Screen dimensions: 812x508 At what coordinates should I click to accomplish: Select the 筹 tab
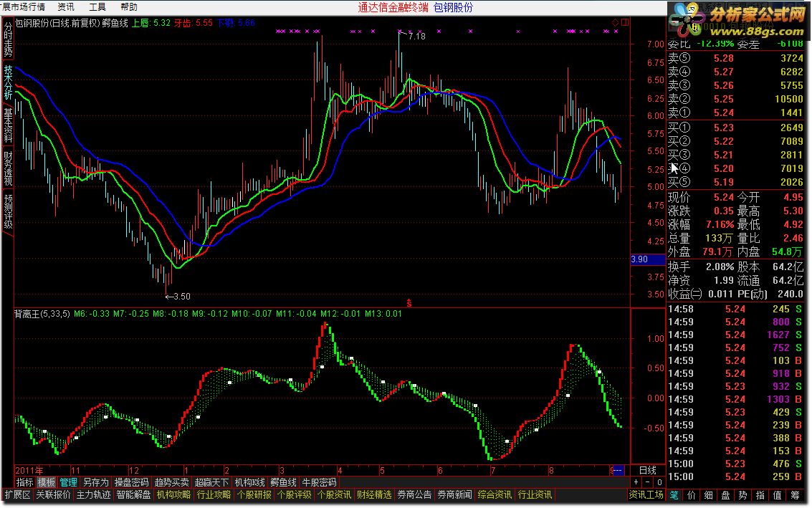point(795,495)
